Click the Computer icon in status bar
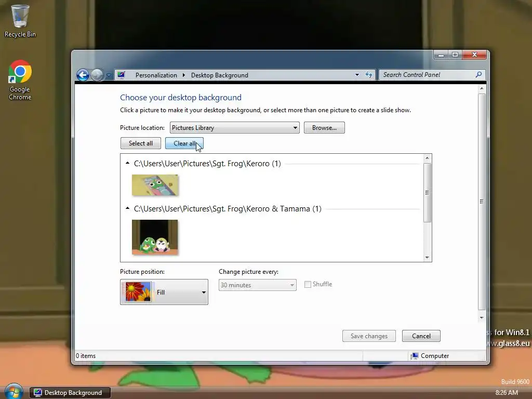The width and height of the screenshot is (532, 399). click(414, 355)
